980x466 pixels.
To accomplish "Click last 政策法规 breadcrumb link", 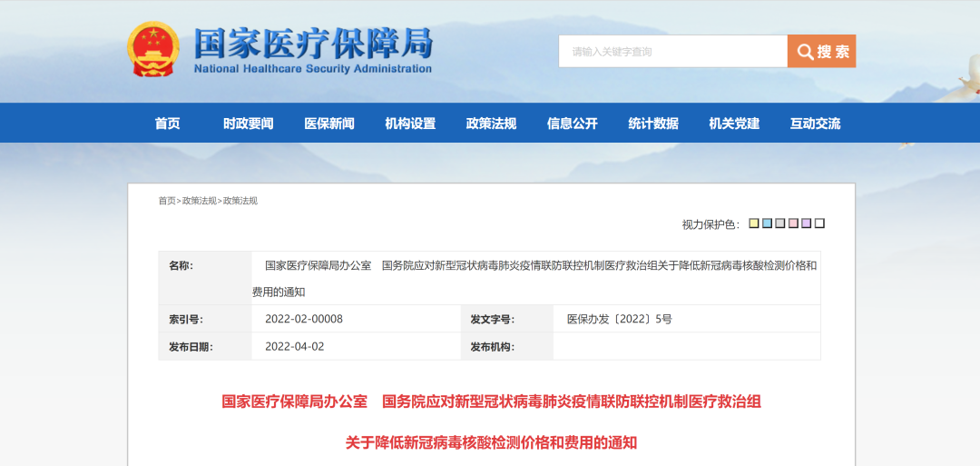I will (240, 201).
